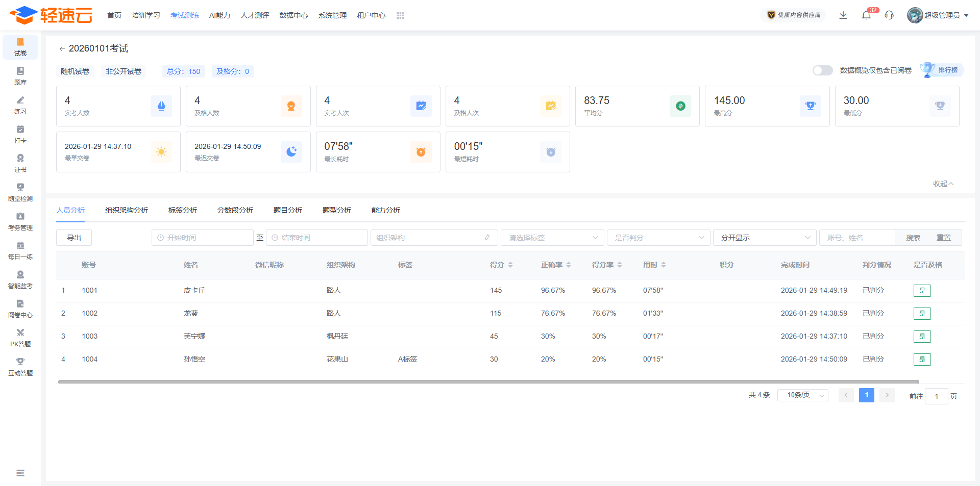The width and height of the screenshot is (980, 486).
Task: Click the 排行榜 button
Action: tap(942, 70)
